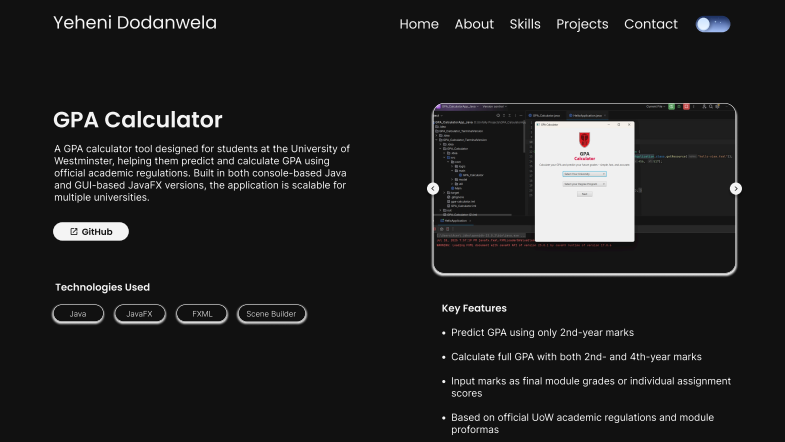Image resolution: width=785 pixels, height=442 pixels.
Task: Click the Yeheni Dodanwela site title
Action: click(x=135, y=23)
